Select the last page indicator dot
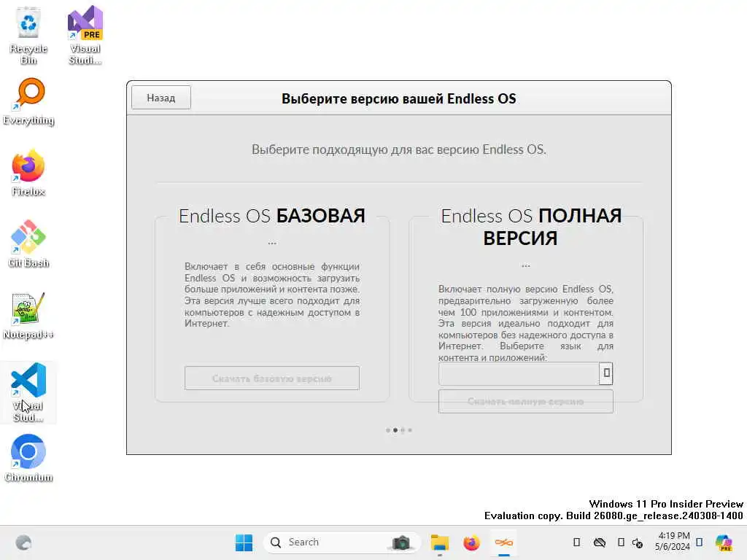Image resolution: width=747 pixels, height=560 pixels. [410, 430]
